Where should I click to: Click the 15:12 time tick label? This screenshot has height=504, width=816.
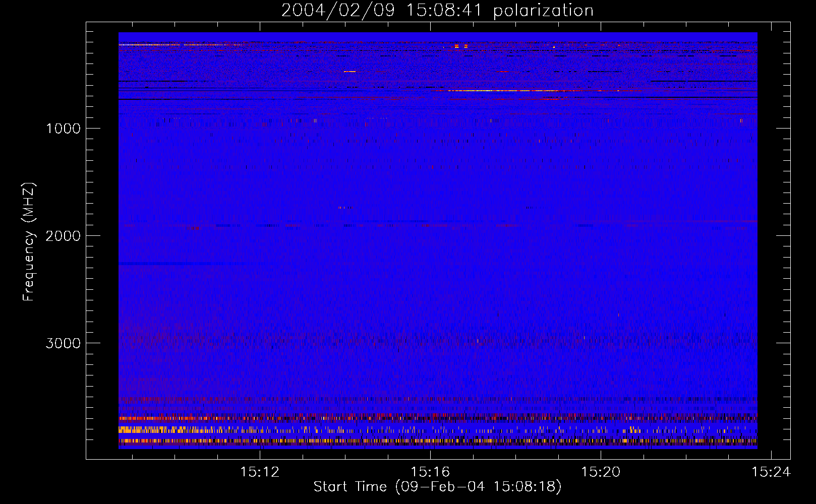[260, 472]
